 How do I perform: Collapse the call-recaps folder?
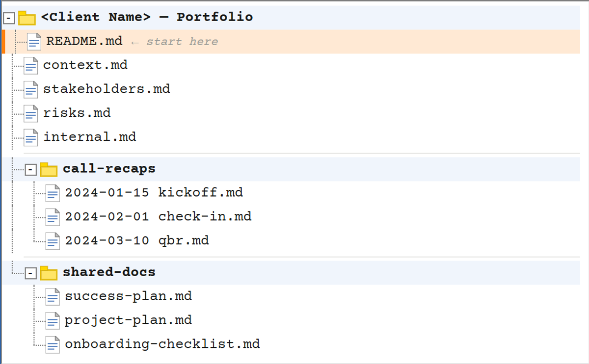coord(31,170)
